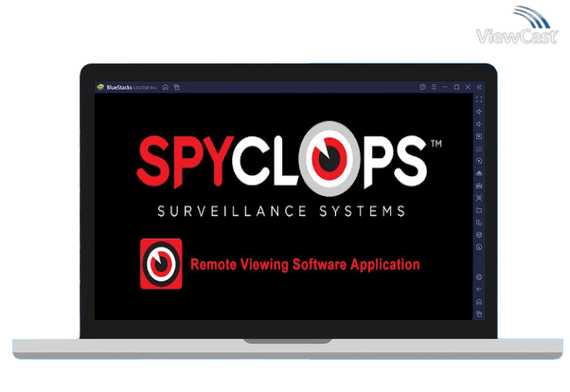Maximize the BlueStacks window

pos(456,87)
